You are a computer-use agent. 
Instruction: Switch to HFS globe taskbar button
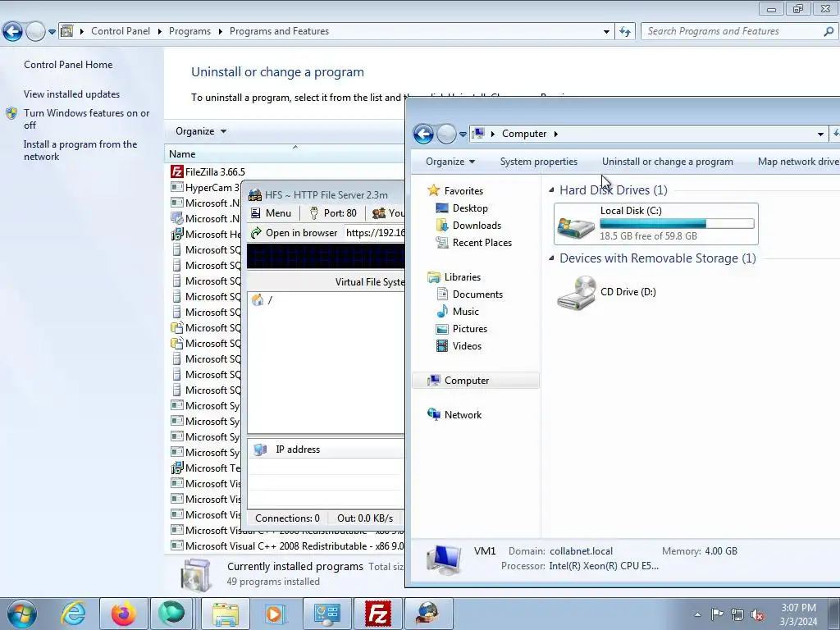coord(428,614)
